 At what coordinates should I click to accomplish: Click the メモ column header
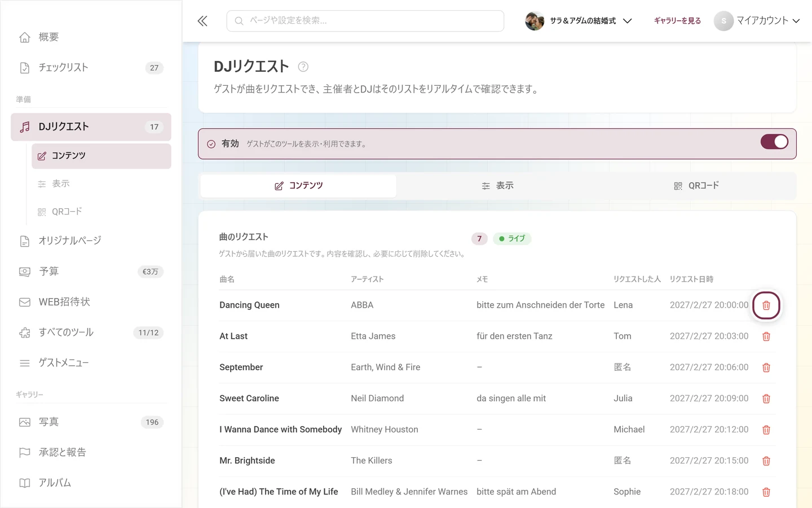[482, 279]
